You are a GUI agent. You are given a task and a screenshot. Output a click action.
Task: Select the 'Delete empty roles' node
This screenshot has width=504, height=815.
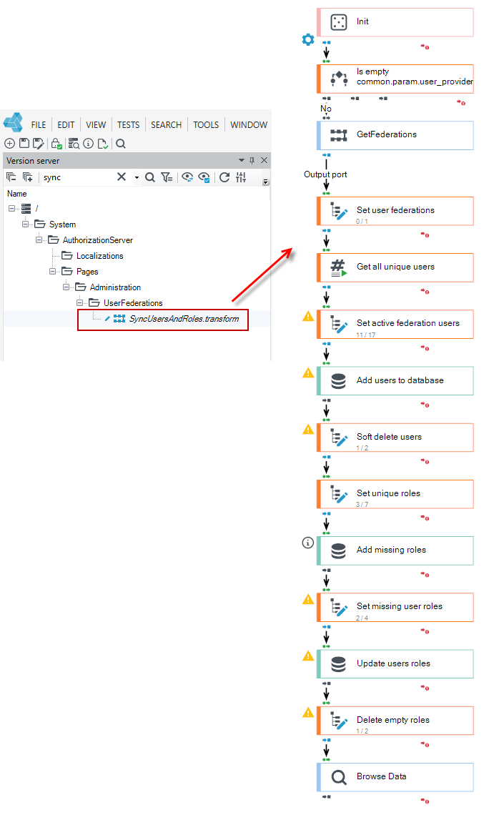pyautogui.click(x=395, y=721)
